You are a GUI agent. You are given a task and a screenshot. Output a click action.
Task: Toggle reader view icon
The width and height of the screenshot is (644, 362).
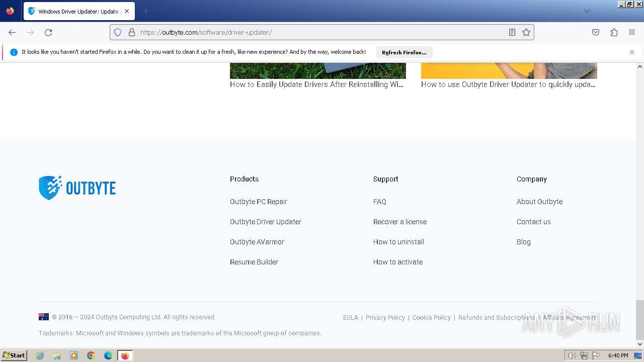coord(512,32)
